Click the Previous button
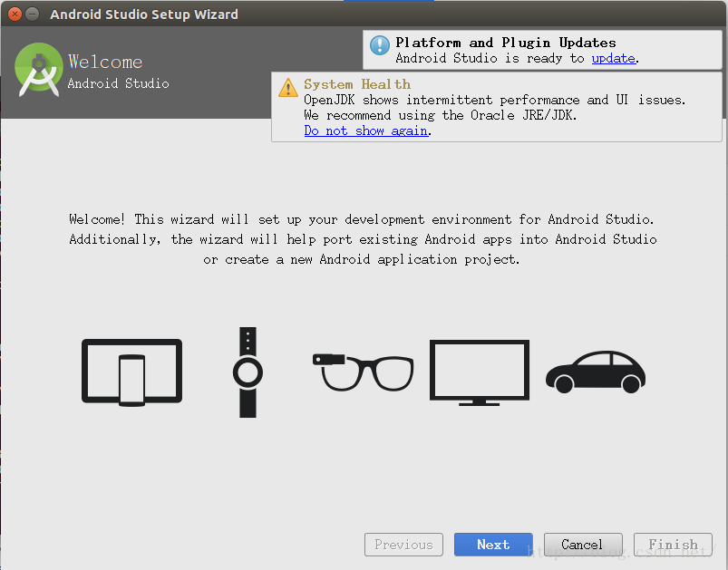 pyautogui.click(x=403, y=545)
